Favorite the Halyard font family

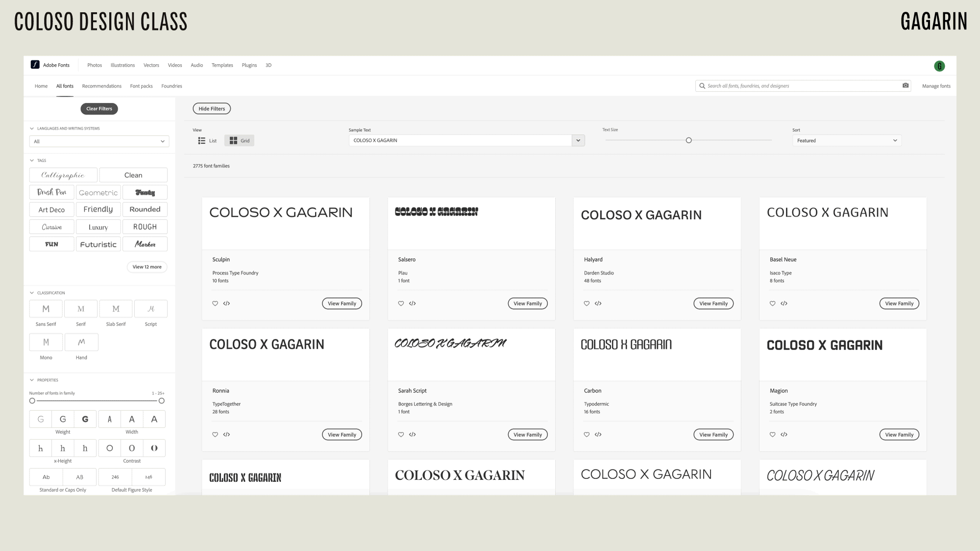tap(587, 303)
